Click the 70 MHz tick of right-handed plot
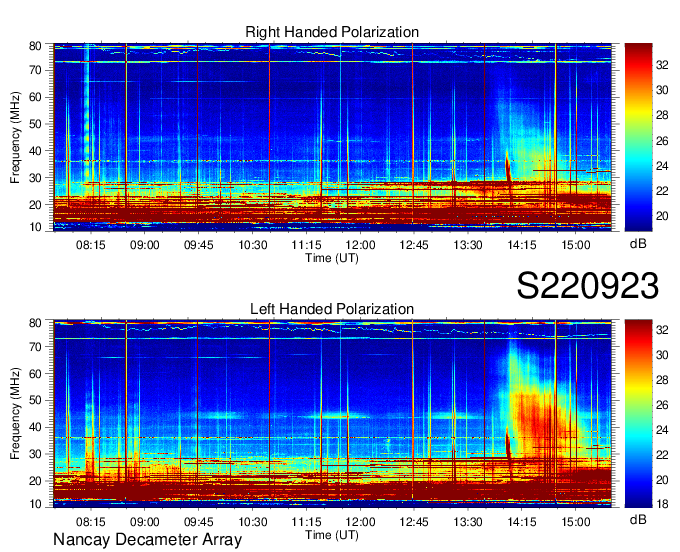This screenshot has width=680, height=552. pos(35,70)
